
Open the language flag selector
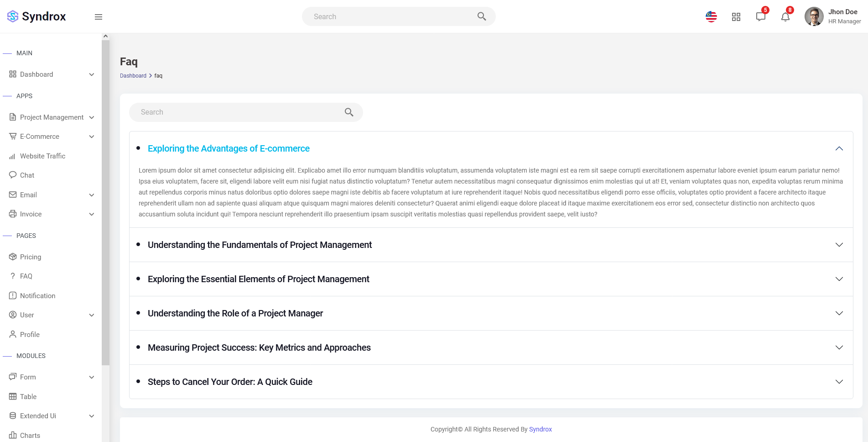[x=711, y=17]
